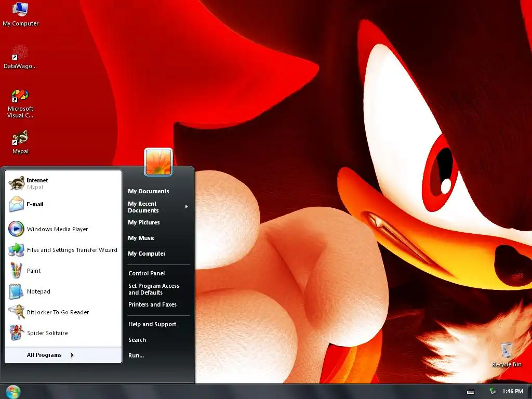Select Files and Settings Transfer Wizard text
532x399 pixels.
click(x=72, y=250)
